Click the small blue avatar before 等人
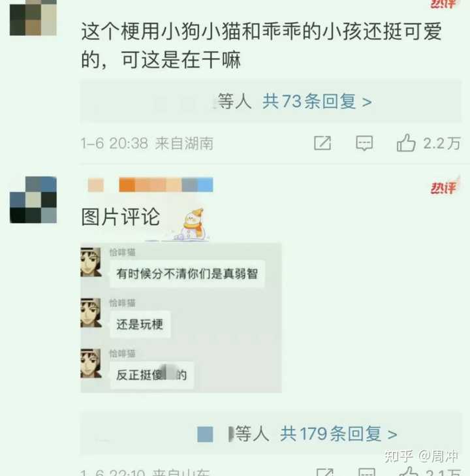This screenshot has height=476, width=470. [x=205, y=434]
